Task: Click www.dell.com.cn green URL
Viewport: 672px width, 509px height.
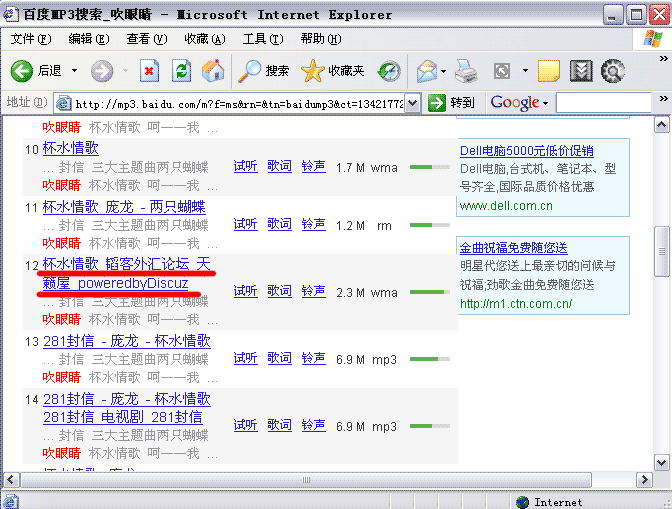Action: point(506,206)
